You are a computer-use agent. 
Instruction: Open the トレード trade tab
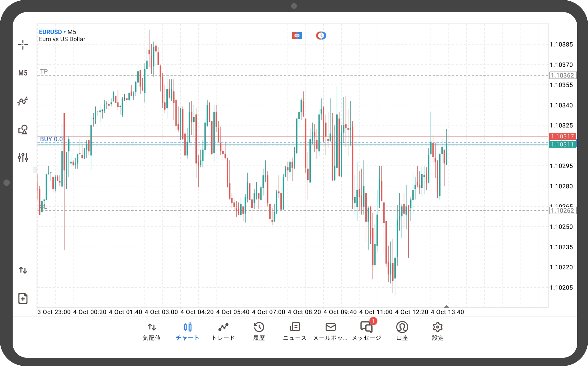[223, 332]
